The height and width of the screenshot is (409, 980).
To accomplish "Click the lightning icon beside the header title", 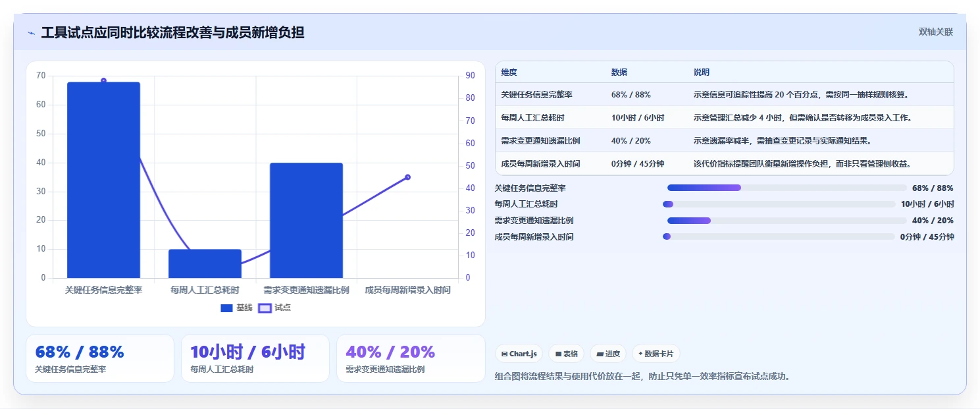I will 32,33.
